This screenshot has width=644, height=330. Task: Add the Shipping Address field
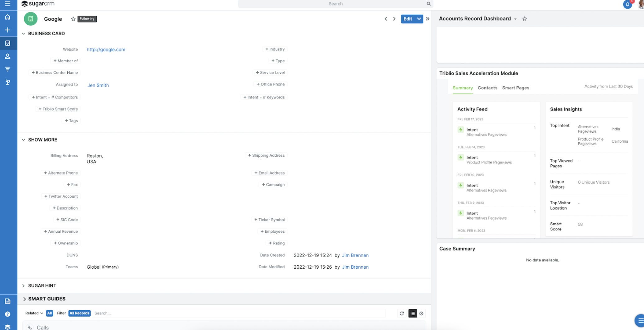(x=266, y=155)
